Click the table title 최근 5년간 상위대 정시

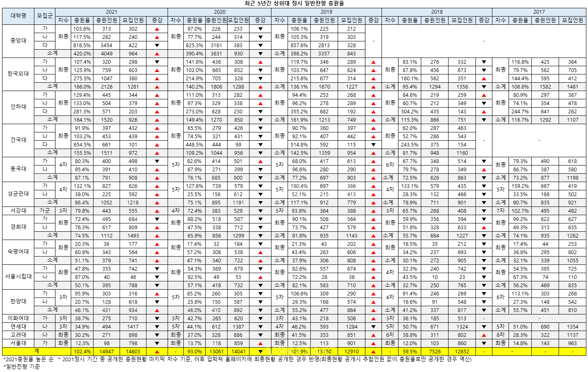click(294, 3)
